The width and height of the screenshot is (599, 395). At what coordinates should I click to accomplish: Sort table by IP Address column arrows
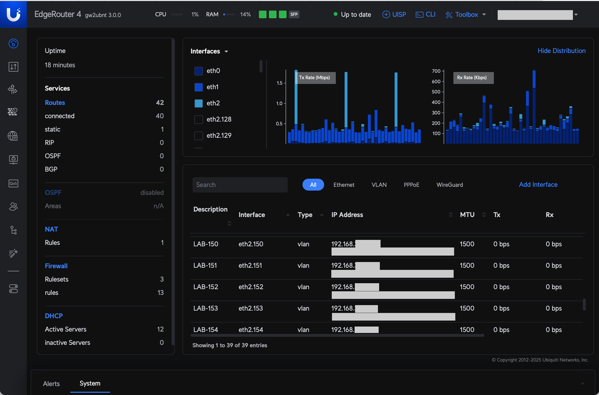(x=451, y=215)
